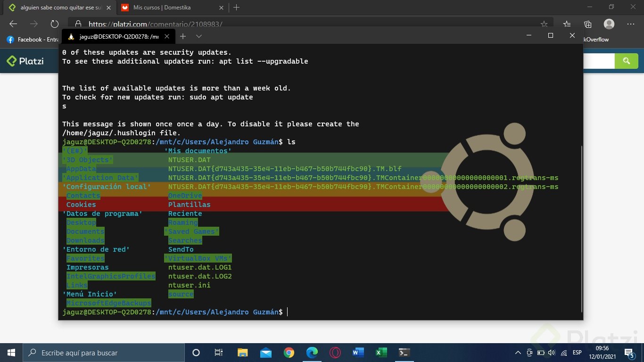Image resolution: width=644 pixels, height=362 pixels.
Task: Open Task View from the taskbar
Action: (x=219, y=353)
